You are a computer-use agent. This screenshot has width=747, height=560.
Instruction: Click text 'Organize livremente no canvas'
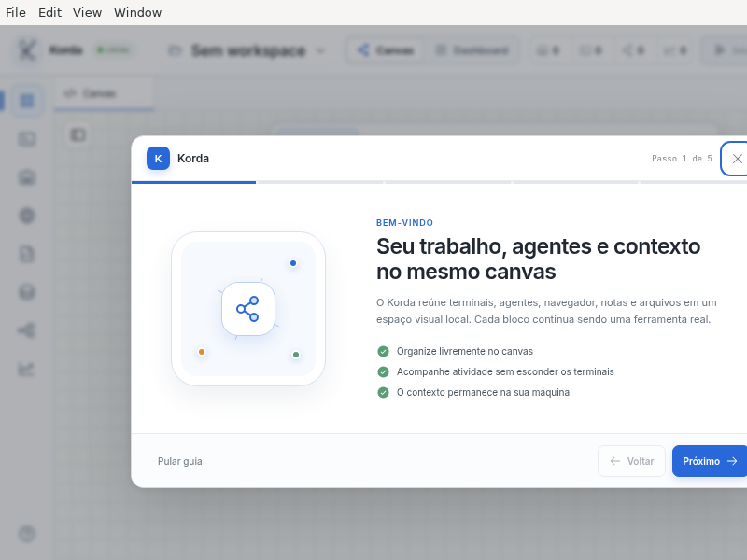465,352
